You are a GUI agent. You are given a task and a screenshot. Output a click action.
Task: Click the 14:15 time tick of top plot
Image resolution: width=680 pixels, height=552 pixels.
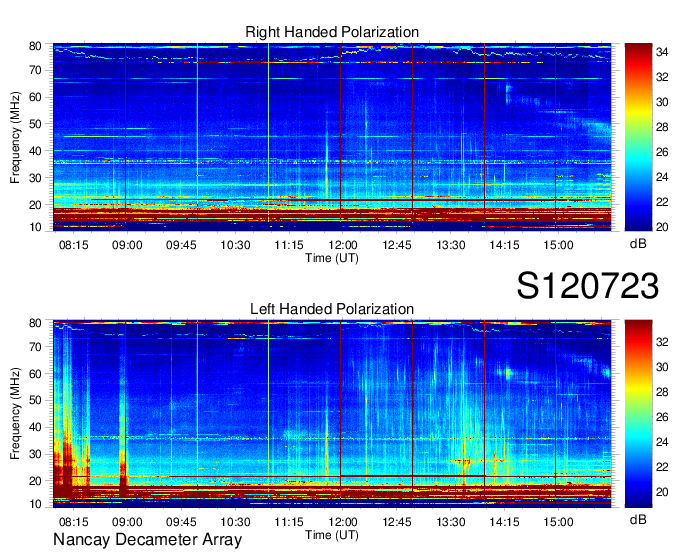click(x=504, y=245)
